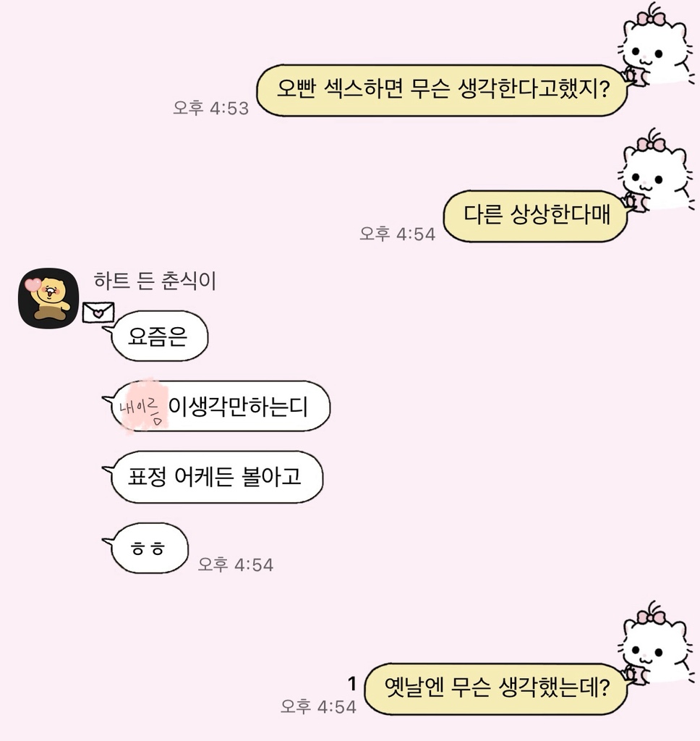Select the yellow 다른 상상한다매 bubble

tap(535, 216)
